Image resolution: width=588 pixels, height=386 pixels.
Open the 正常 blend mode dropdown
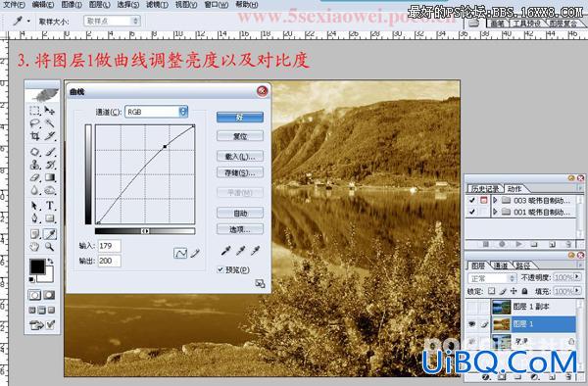(492, 278)
